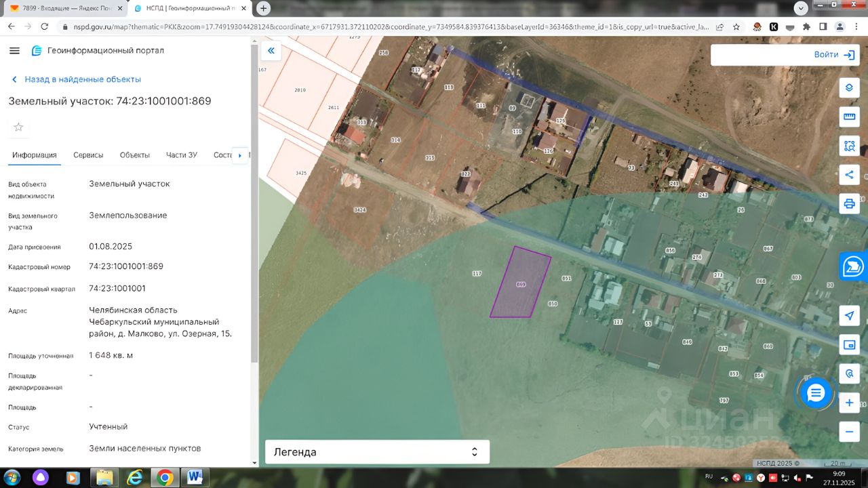Open Microsoft Word from the taskbar

click(x=195, y=478)
